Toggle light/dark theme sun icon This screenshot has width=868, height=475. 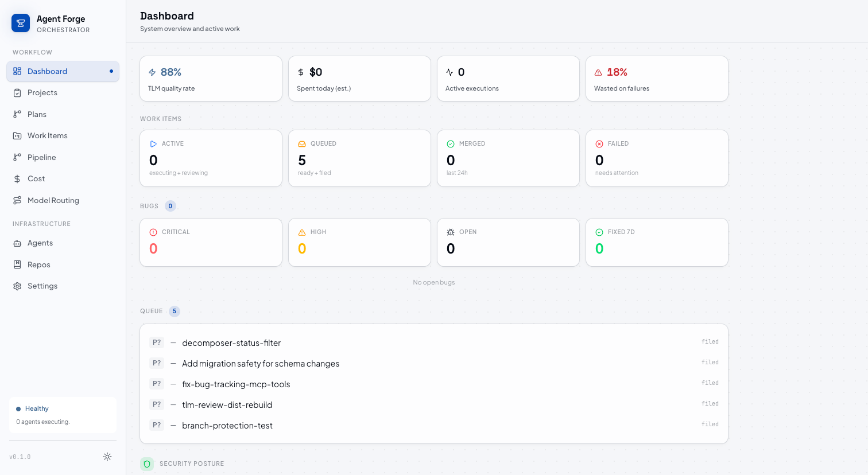point(107,457)
